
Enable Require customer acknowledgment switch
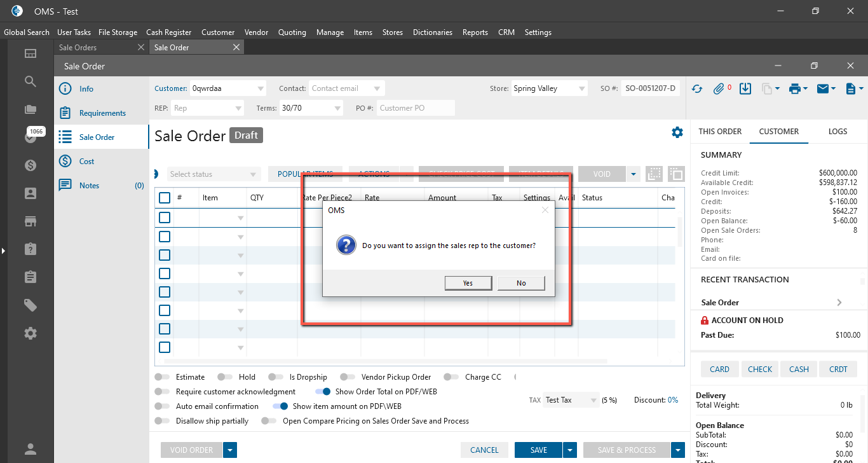click(163, 392)
